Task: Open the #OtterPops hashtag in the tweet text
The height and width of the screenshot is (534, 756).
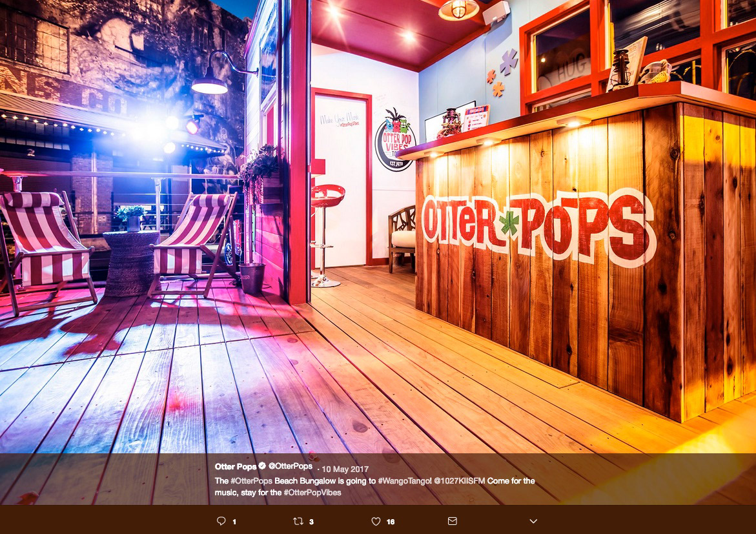Action: click(251, 480)
